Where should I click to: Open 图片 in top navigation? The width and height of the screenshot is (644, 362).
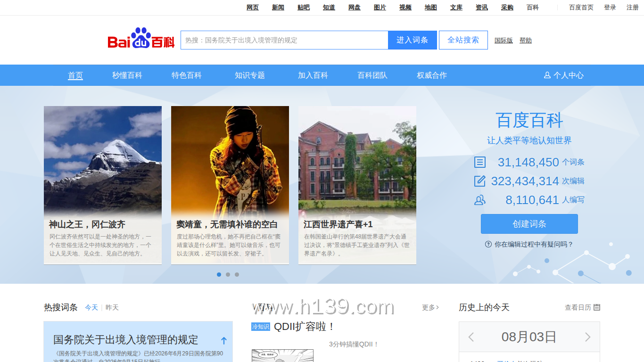pos(380,8)
